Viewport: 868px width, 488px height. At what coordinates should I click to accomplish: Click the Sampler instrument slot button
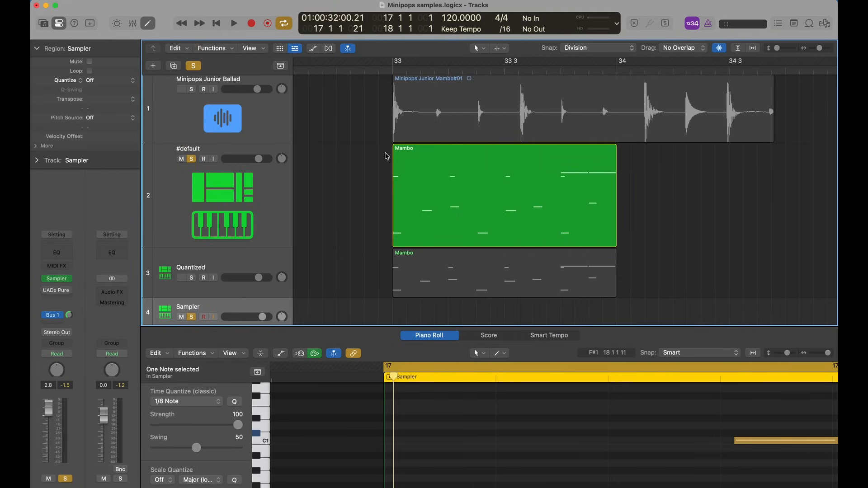point(57,279)
